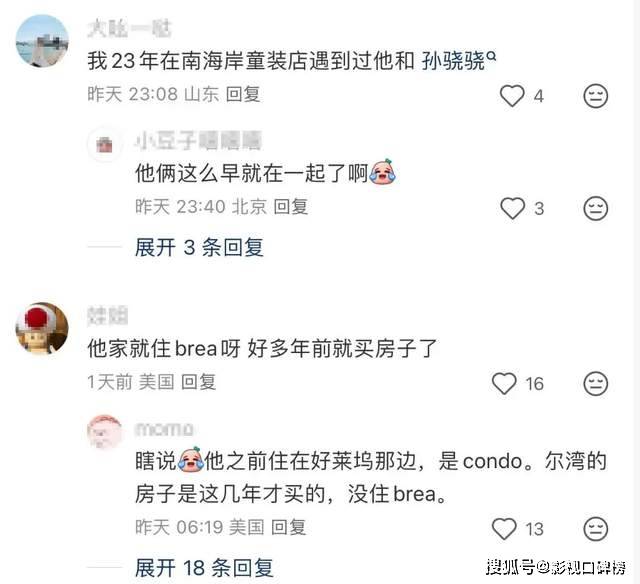
Task: Open the momo user's avatar
Action: 105,432
